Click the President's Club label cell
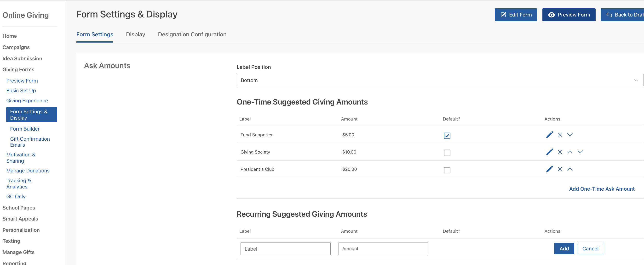The image size is (644, 265). tap(257, 169)
